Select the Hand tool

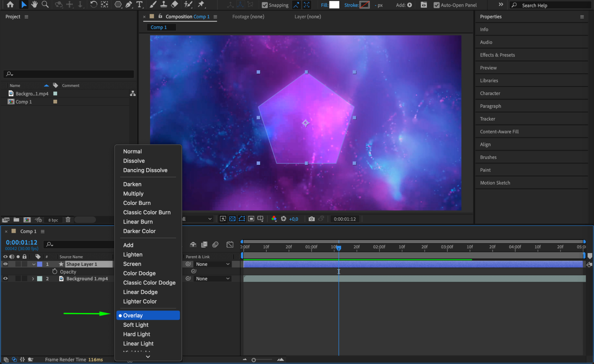pos(34,4)
